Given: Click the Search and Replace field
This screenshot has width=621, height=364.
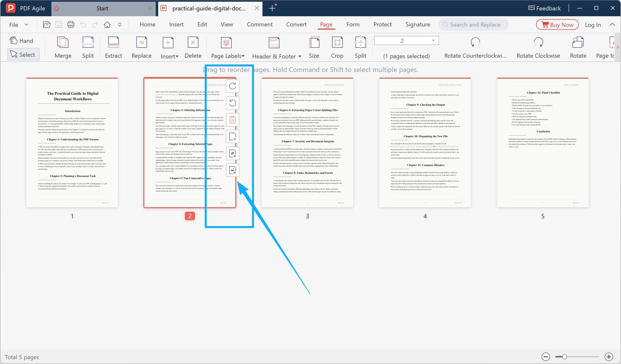Looking at the screenshot, I should pos(473,25).
